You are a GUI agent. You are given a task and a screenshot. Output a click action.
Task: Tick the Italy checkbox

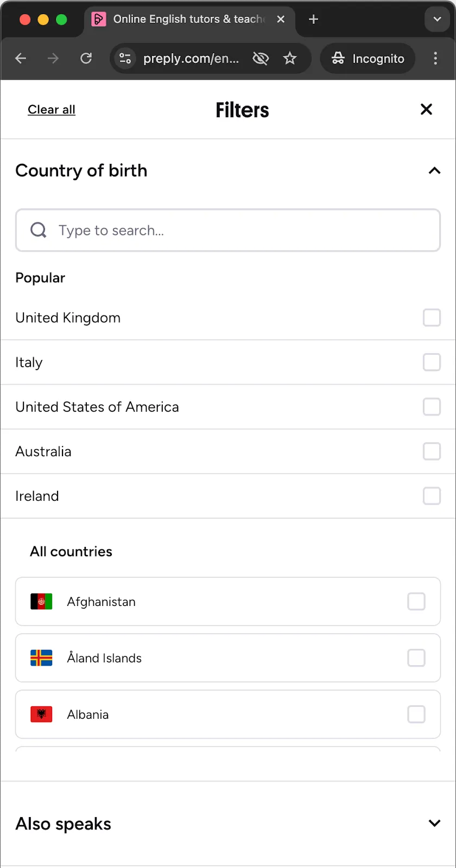click(432, 362)
